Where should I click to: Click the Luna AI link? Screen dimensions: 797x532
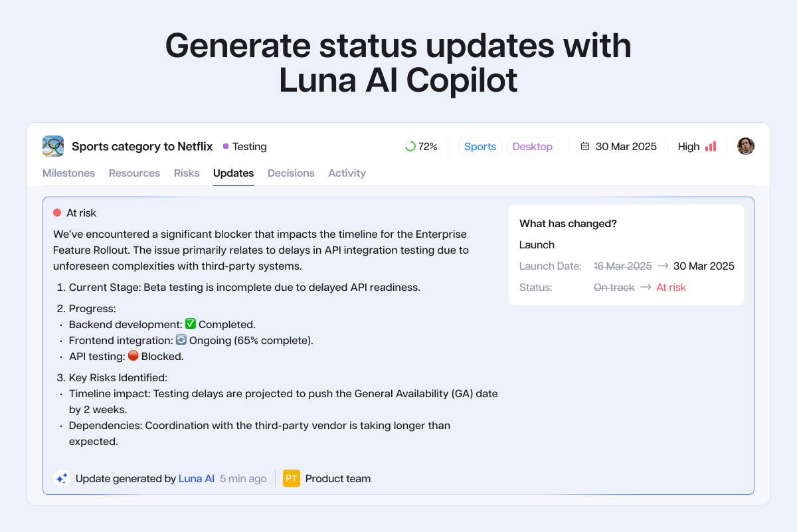pyautogui.click(x=197, y=478)
